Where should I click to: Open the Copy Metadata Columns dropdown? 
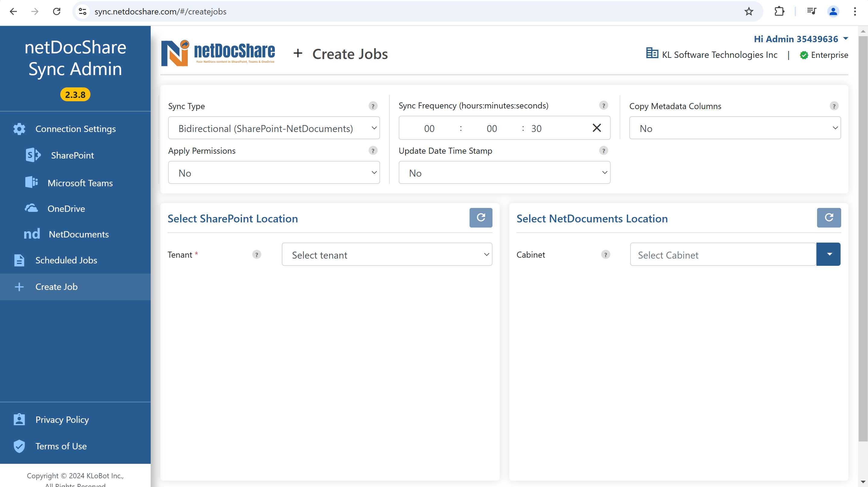pos(735,128)
